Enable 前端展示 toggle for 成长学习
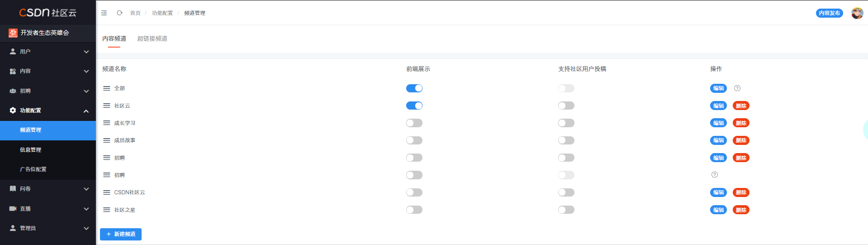 click(x=414, y=123)
